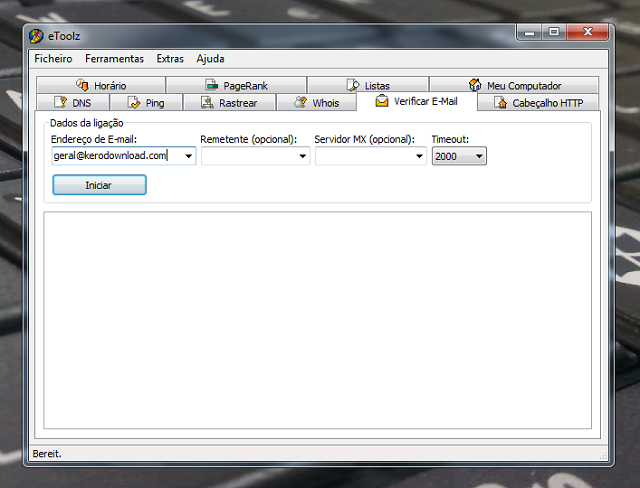Click the Dados da ligação group label
This screenshot has height=488, width=640.
(x=87, y=123)
